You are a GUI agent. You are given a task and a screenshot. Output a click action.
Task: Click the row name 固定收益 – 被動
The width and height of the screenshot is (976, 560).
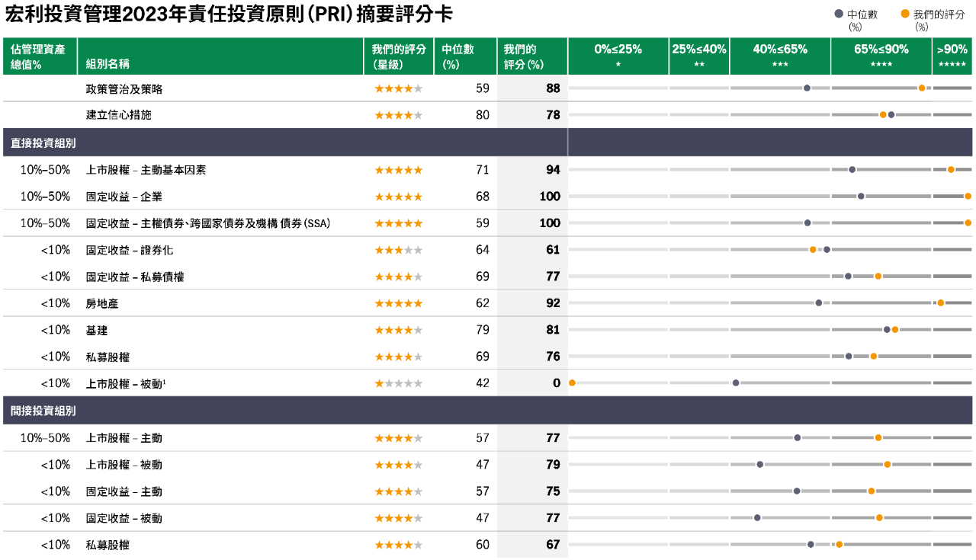(x=124, y=518)
